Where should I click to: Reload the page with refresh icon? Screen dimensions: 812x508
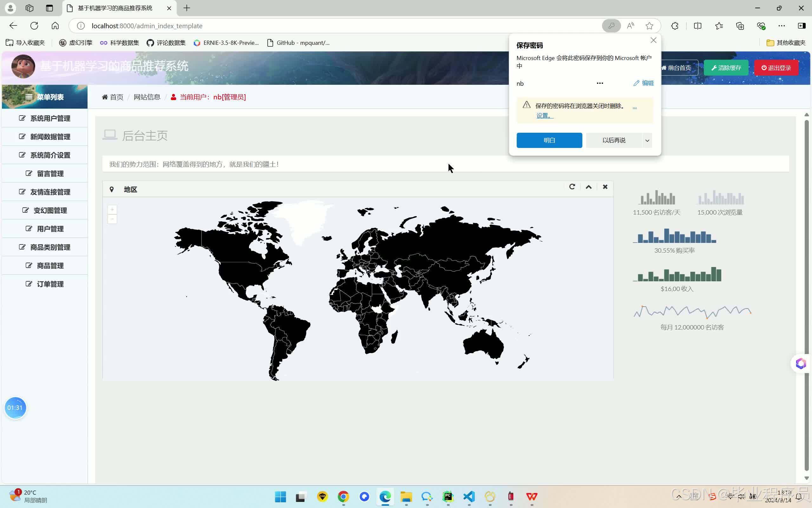point(34,26)
